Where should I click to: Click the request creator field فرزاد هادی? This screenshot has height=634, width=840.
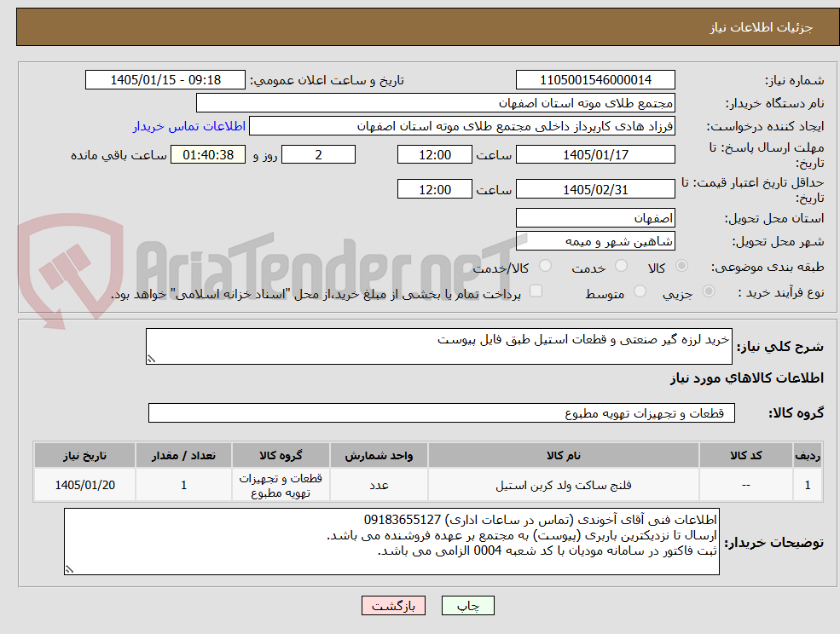pos(461,126)
